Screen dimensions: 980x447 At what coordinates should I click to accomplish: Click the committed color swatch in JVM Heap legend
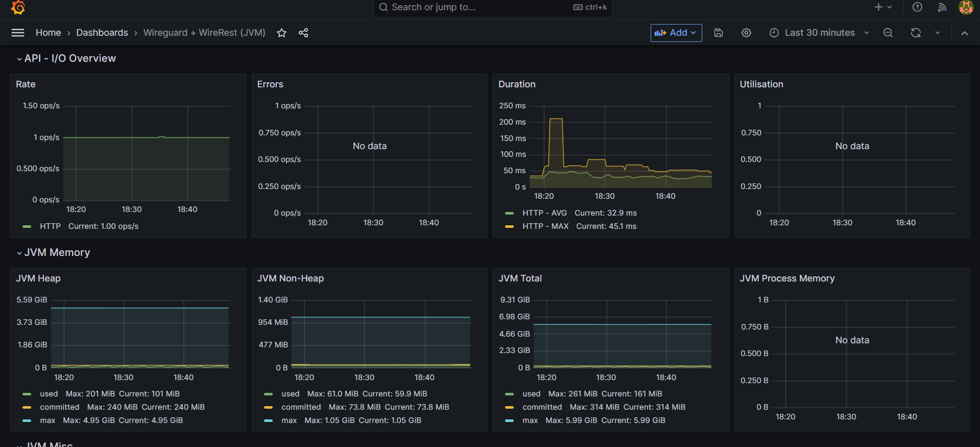pyautogui.click(x=27, y=407)
